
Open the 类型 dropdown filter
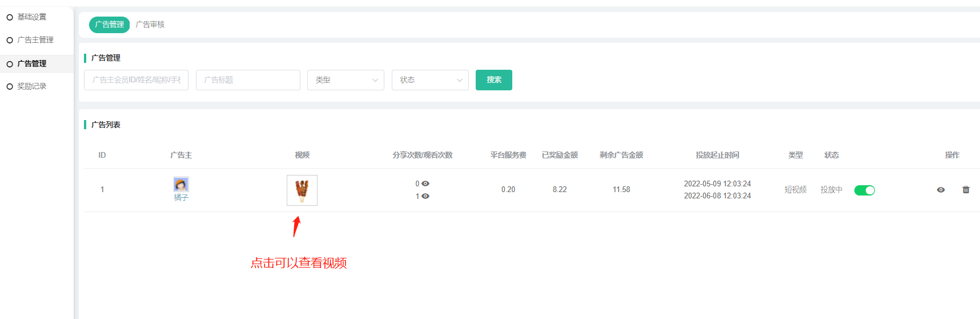pos(346,80)
